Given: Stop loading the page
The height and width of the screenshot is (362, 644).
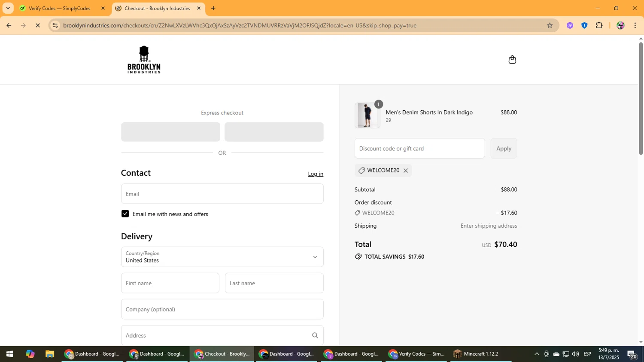Looking at the screenshot, I should click(x=38, y=25).
